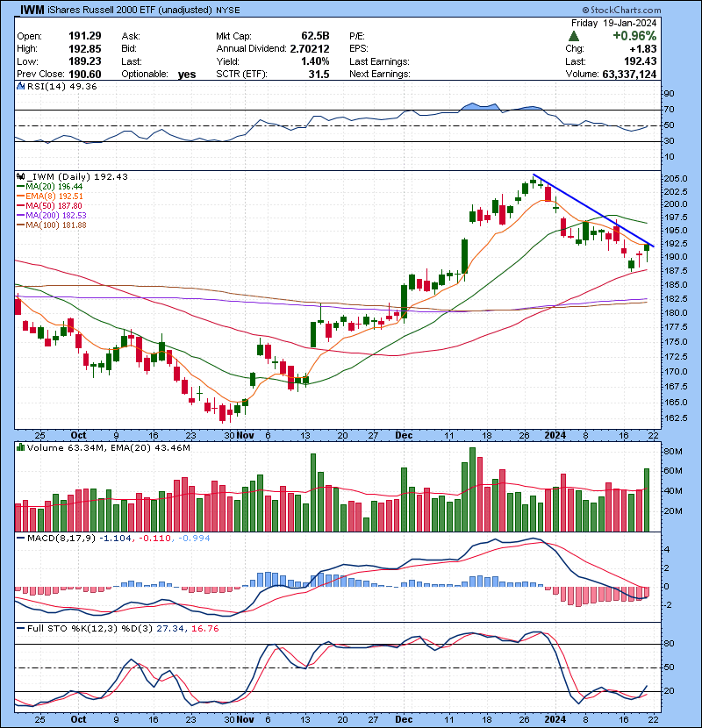The width and height of the screenshot is (702, 728).
Task: Click the Prev Close value 190.60
Action: tap(85, 74)
